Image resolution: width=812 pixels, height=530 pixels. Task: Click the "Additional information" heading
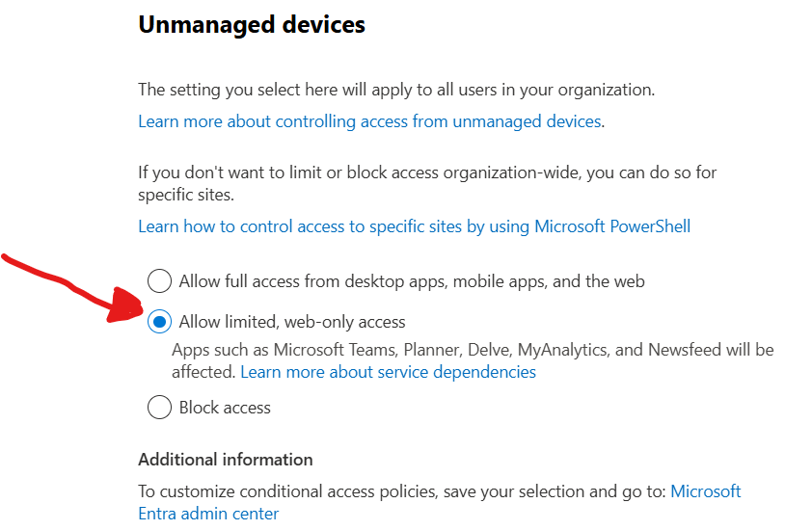[x=226, y=460]
